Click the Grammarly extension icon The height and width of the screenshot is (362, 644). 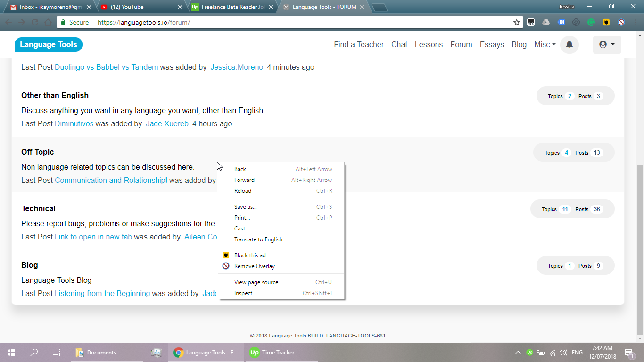(591, 22)
